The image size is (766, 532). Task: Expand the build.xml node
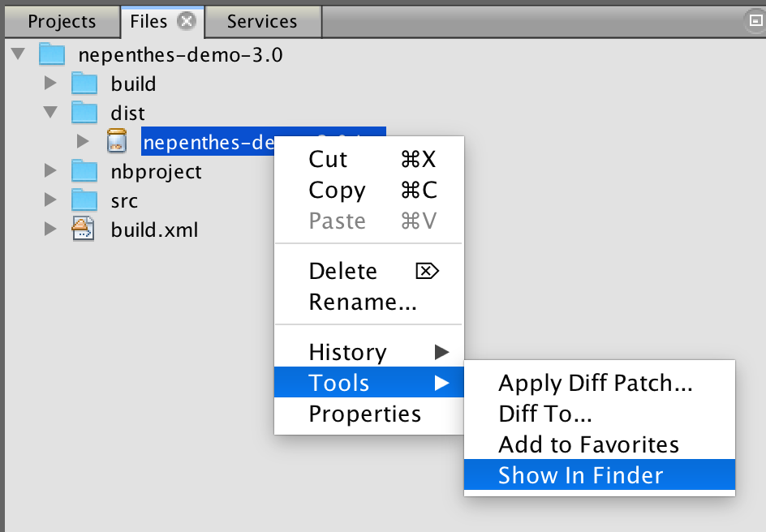(x=50, y=229)
